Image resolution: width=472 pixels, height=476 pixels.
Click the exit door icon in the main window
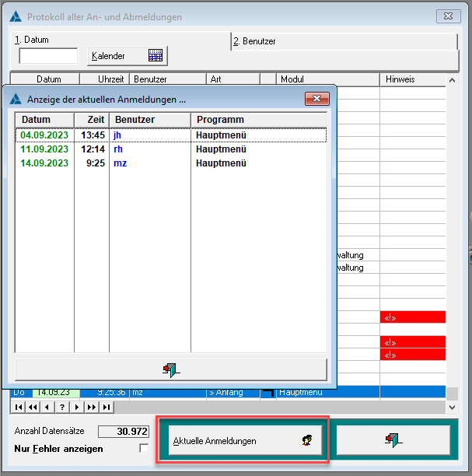pos(393,440)
